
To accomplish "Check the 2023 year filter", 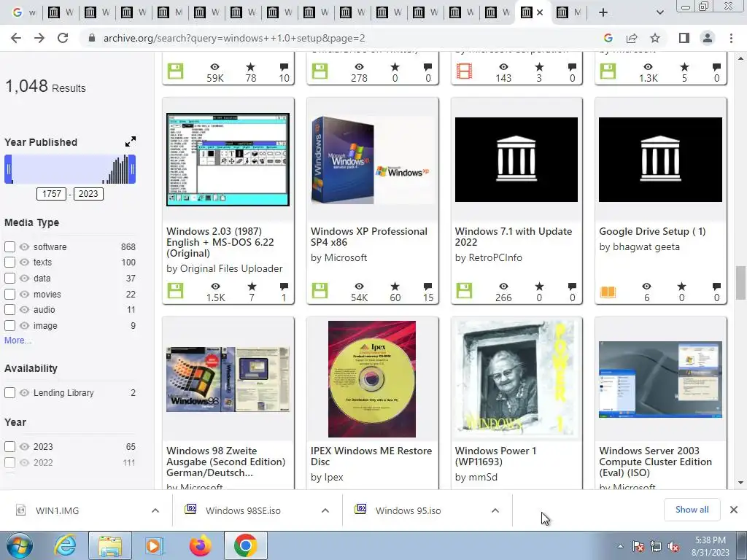I will (x=9, y=447).
